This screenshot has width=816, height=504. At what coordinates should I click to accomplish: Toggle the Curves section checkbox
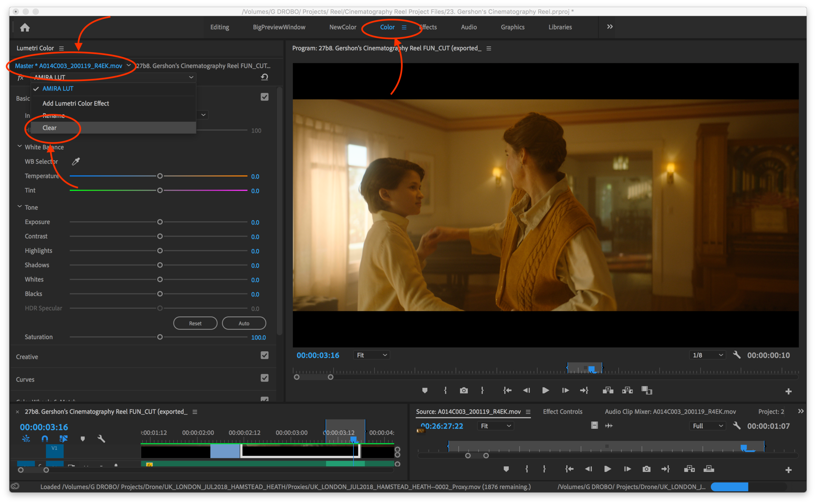[x=264, y=378]
